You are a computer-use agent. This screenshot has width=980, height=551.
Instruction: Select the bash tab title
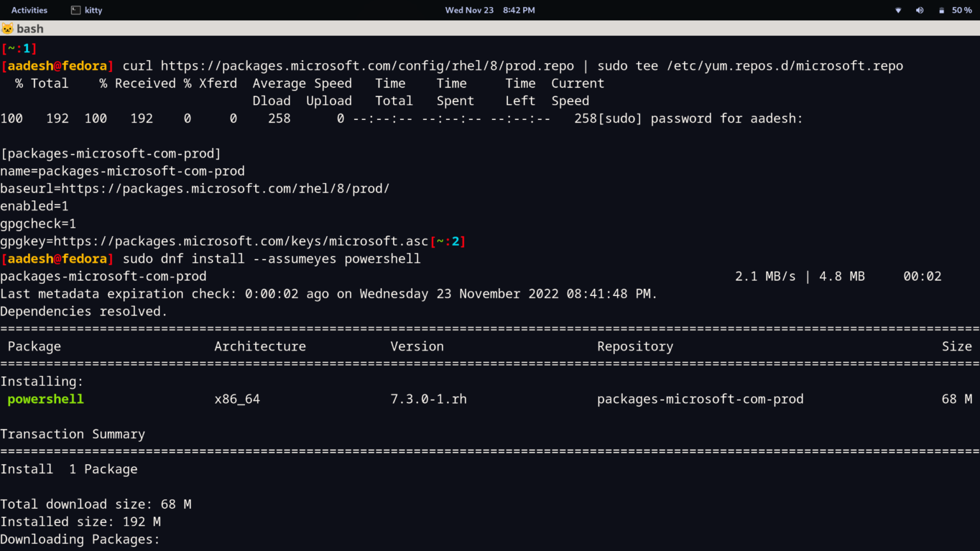pos(30,29)
